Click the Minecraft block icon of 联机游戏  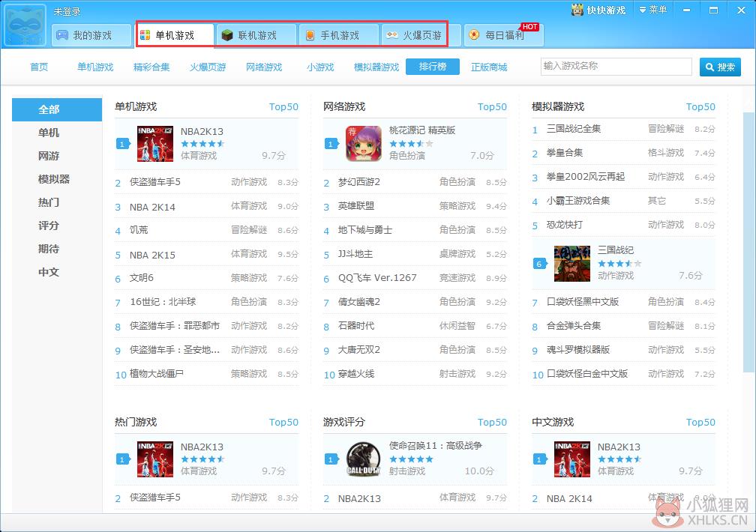click(227, 35)
